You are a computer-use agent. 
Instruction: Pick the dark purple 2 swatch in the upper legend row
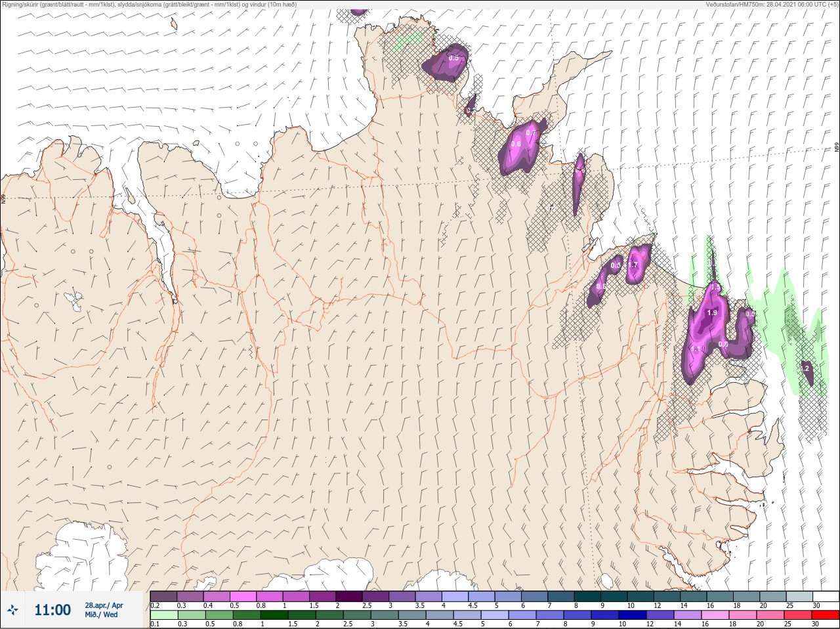pyautogui.click(x=349, y=596)
